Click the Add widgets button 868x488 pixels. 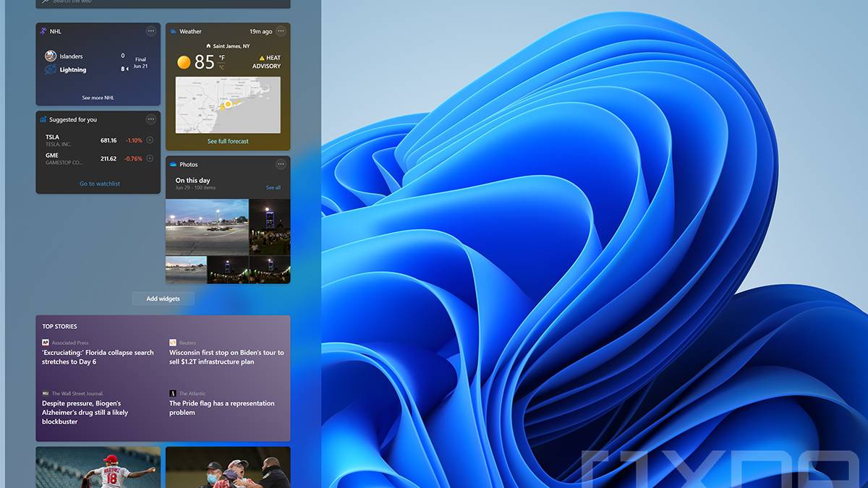[163, 299]
